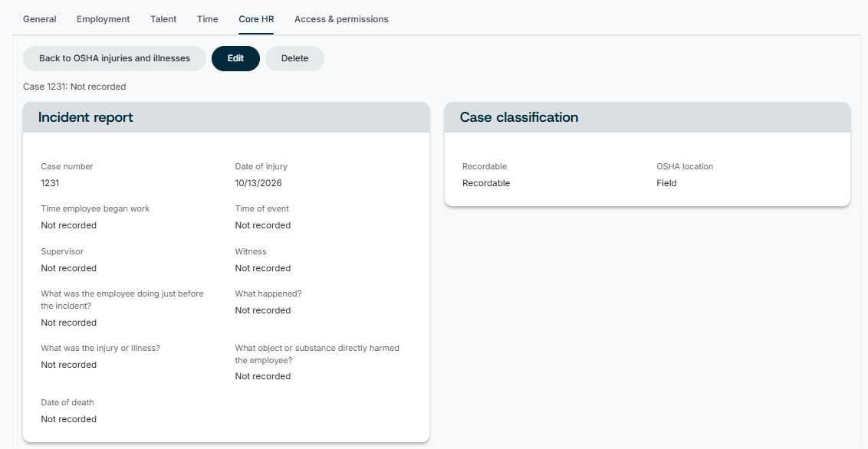Click the 'Date of injury' label

click(261, 166)
